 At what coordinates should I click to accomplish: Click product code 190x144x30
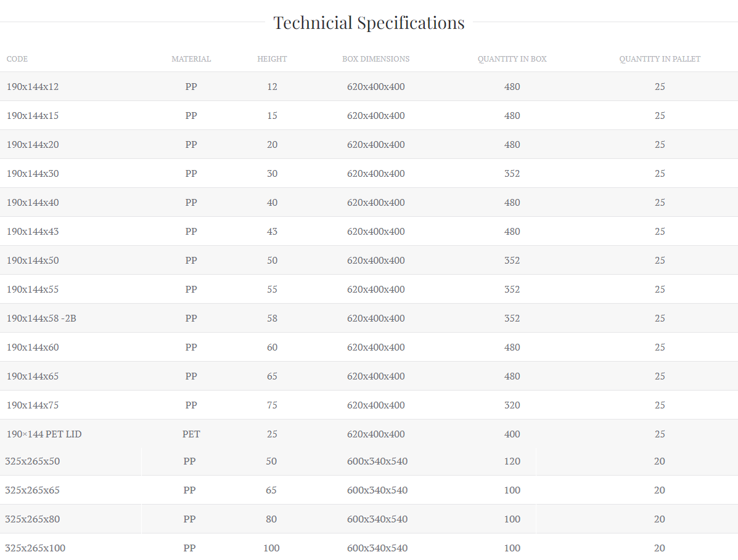pyautogui.click(x=33, y=174)
